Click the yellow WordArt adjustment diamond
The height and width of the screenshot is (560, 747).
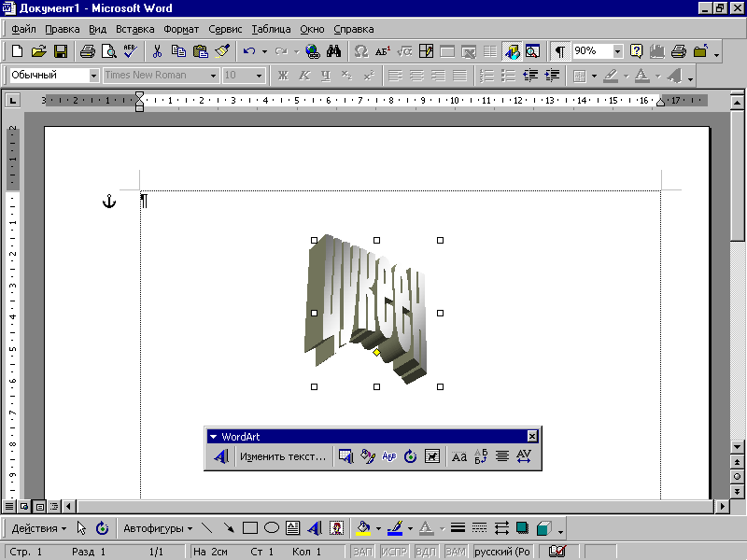tap(376, 353)
